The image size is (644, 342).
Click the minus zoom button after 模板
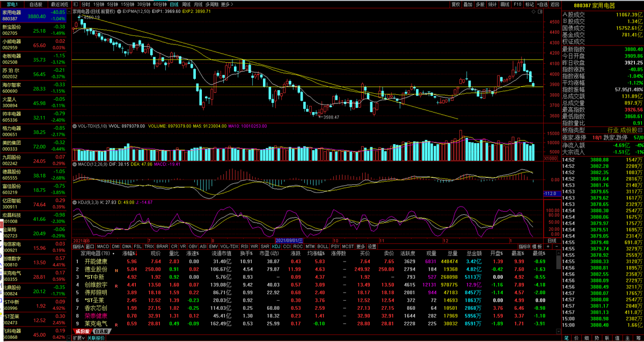[x=556, y=247]
